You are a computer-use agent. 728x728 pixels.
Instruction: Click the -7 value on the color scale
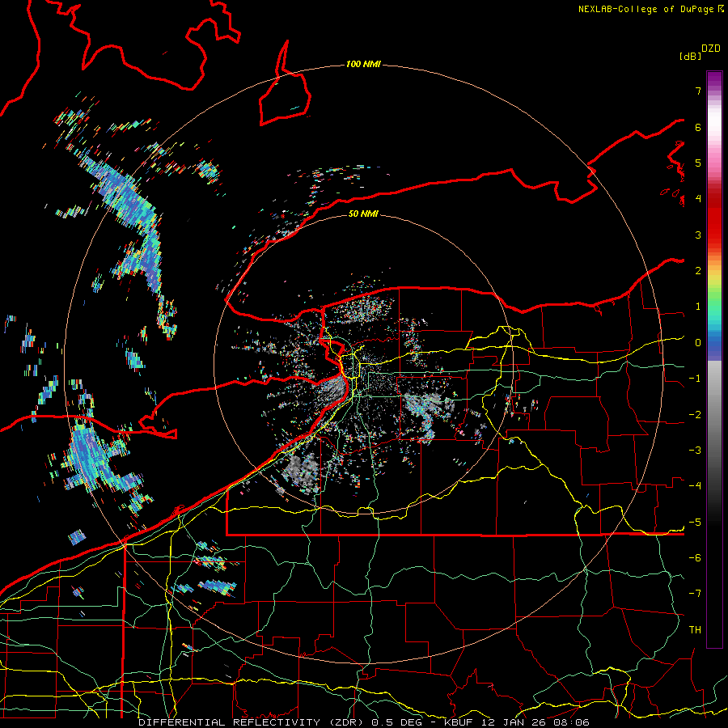[x=695, y=594]
